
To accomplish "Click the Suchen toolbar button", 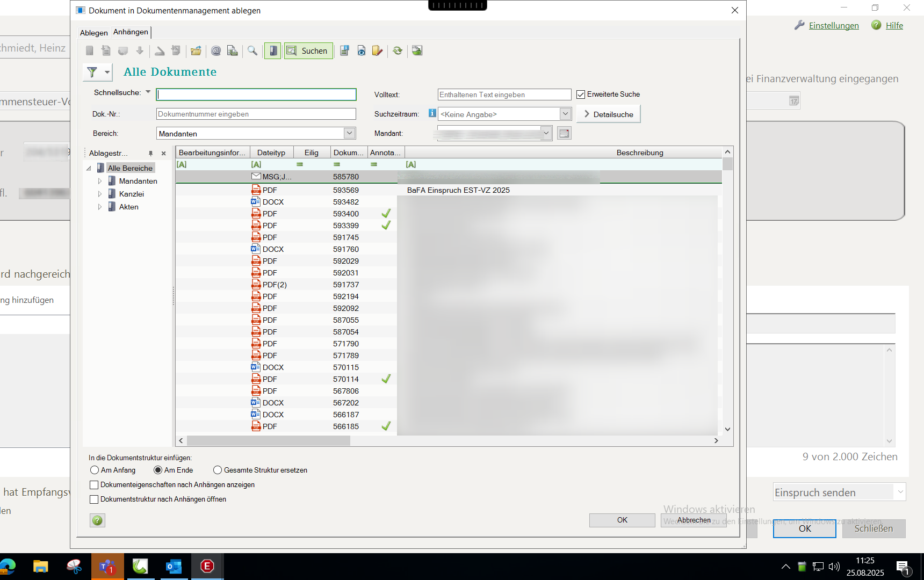I will point(308,51).
